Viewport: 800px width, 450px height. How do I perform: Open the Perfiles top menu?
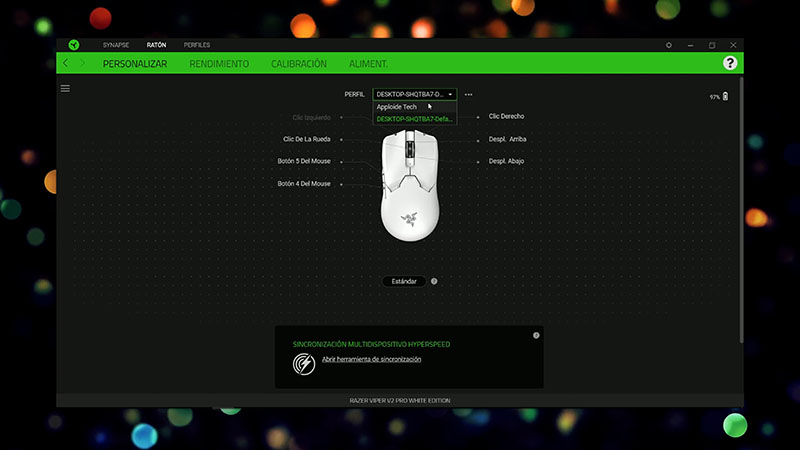[197, 45]
